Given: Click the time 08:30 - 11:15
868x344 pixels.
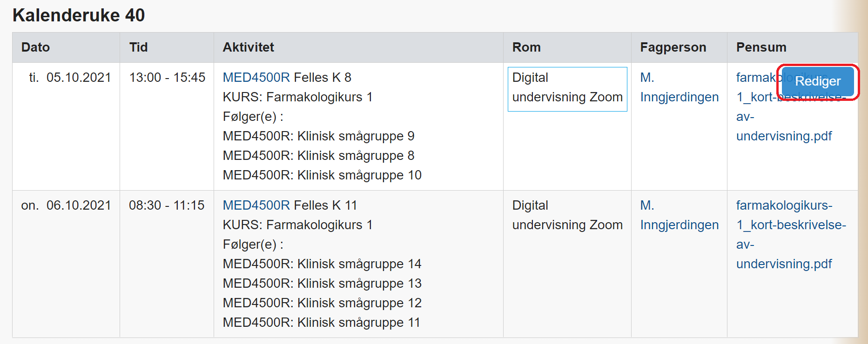Looking at the screenshot, I should [x=167, y=205].
